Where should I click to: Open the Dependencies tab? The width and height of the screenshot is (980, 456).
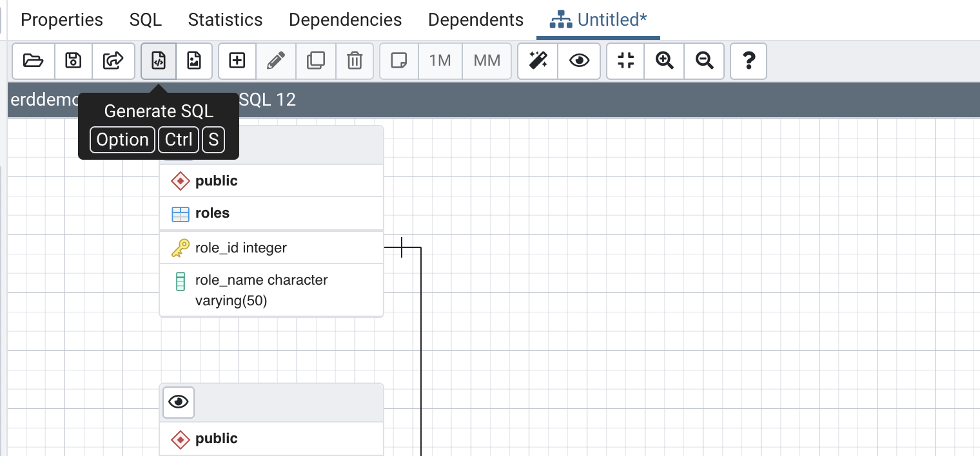coord(345,20)
